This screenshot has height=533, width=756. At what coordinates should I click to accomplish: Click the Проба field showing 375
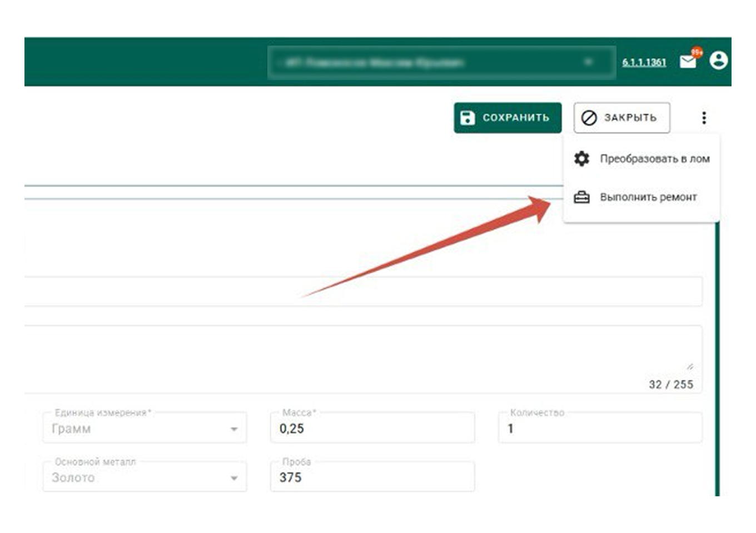[x=372, y=477]
